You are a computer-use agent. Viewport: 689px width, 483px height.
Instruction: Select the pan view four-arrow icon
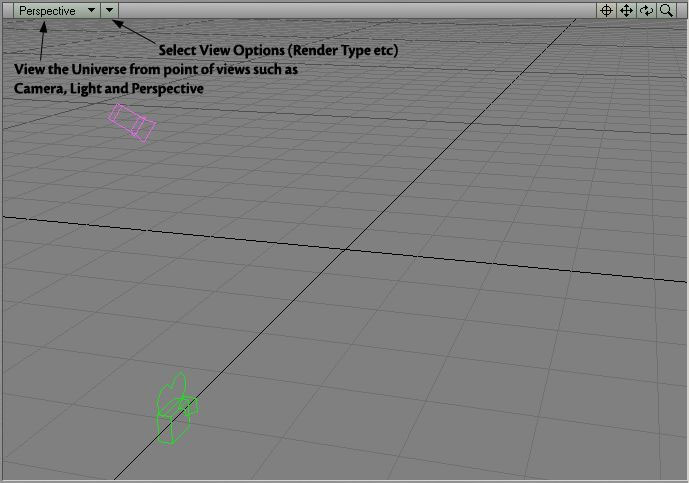coord(626,11)
